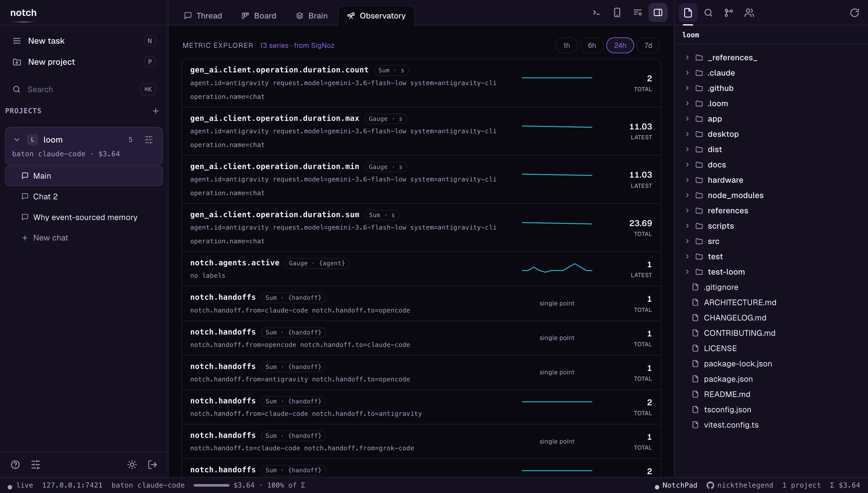Screen dimensions: 868x493
Task: Start a New chat
Action: click(84, 238)
